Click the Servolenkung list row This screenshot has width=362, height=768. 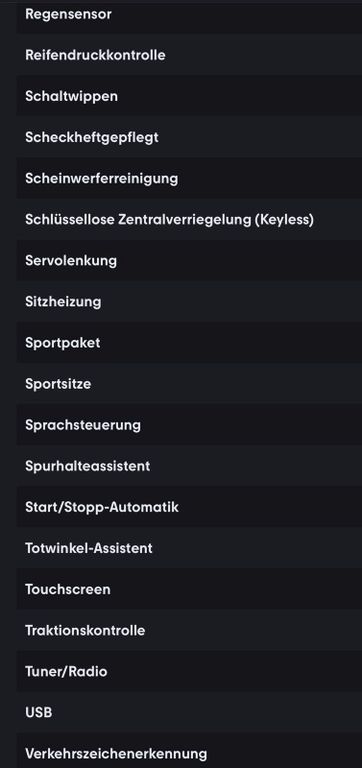[189, 261]
